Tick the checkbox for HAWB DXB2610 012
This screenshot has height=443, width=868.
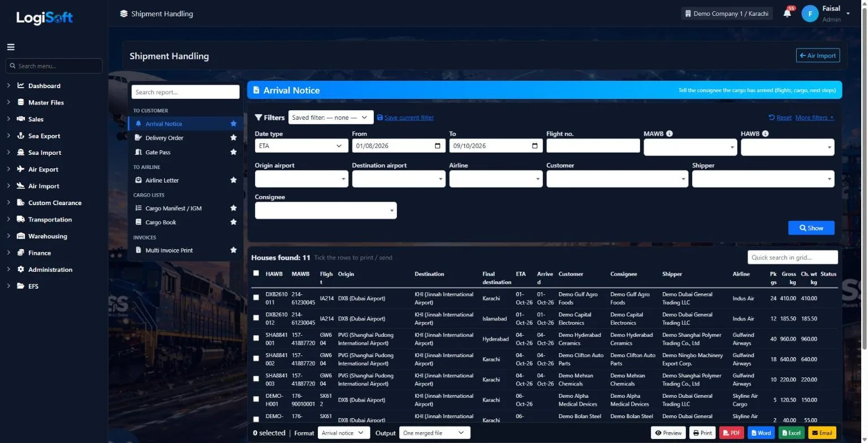point(256,318)
